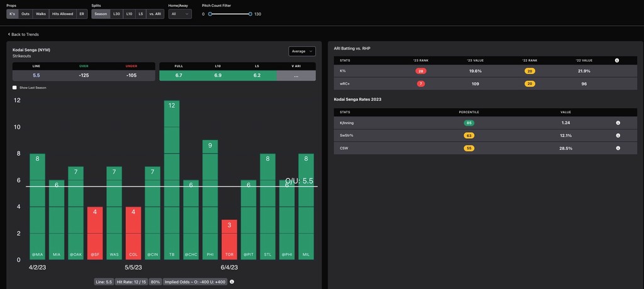Click the red COL bar
The image size is (644, 289).
pos(133,232)
